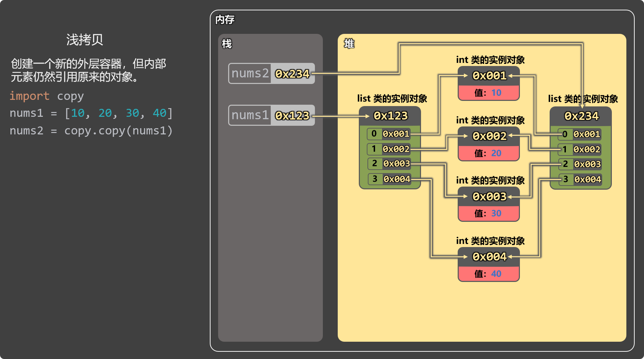Select the nums1 variable name in the stack

250,115
